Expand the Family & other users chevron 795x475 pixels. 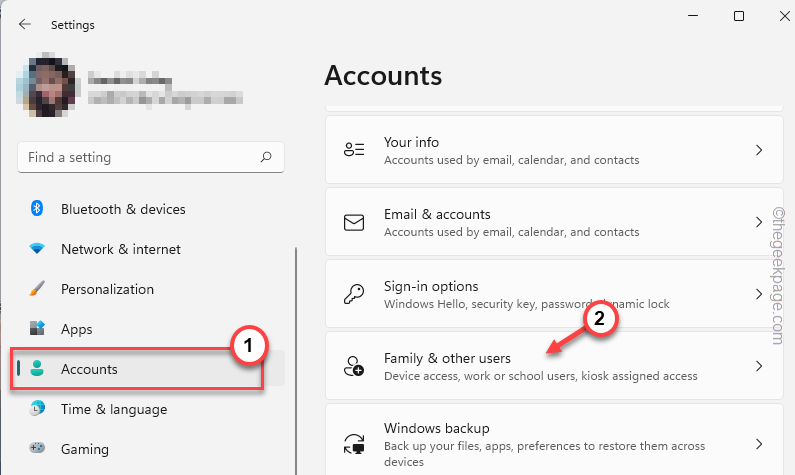pos(759,366)
